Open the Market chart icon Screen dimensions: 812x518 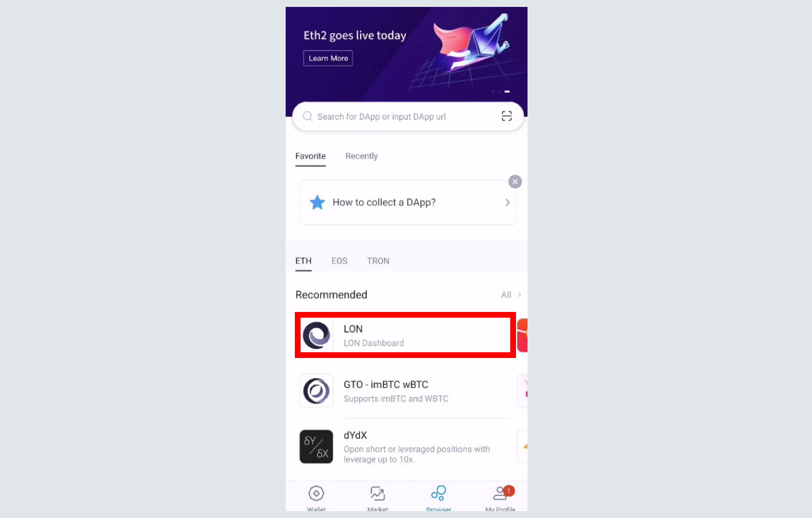pos(377,493)
